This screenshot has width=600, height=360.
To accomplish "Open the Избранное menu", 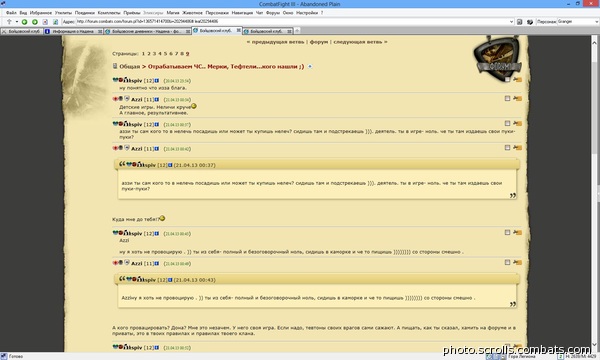I will tap(41, 13).
